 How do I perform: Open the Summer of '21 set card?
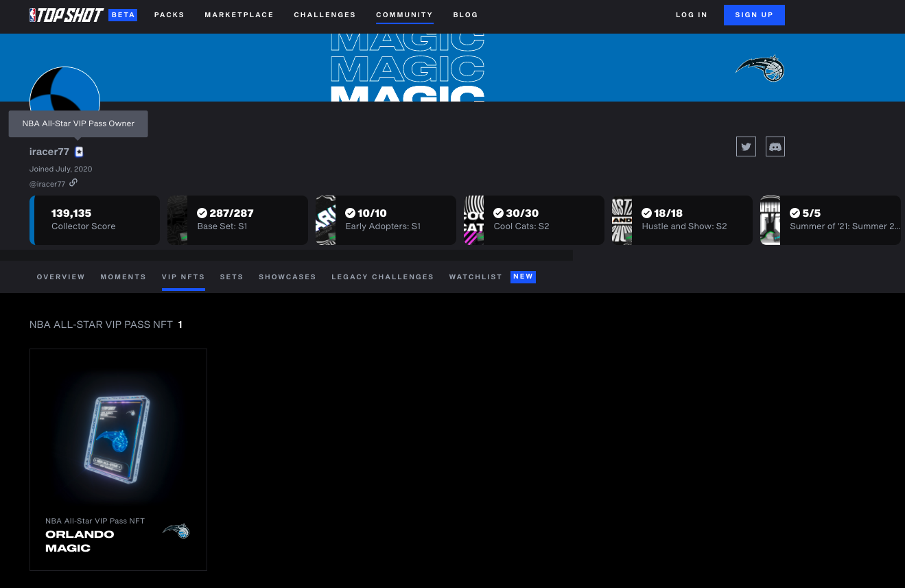coord(830,220)
